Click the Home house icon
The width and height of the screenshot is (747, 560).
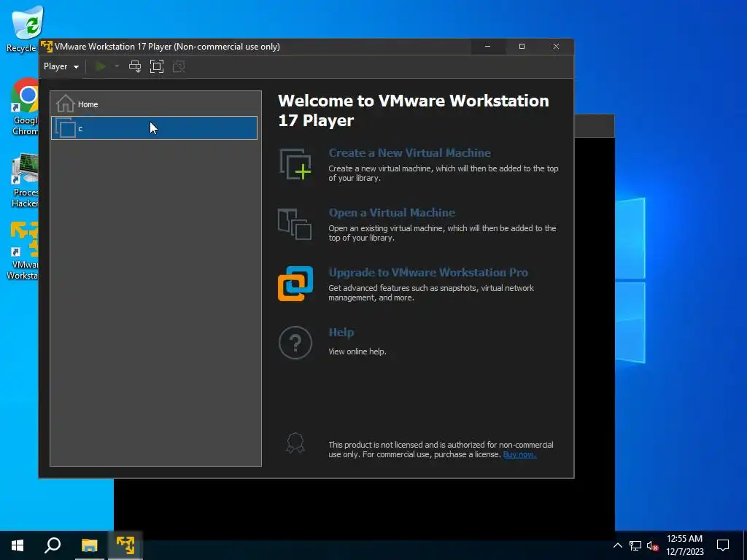click(x=65, y=104)
